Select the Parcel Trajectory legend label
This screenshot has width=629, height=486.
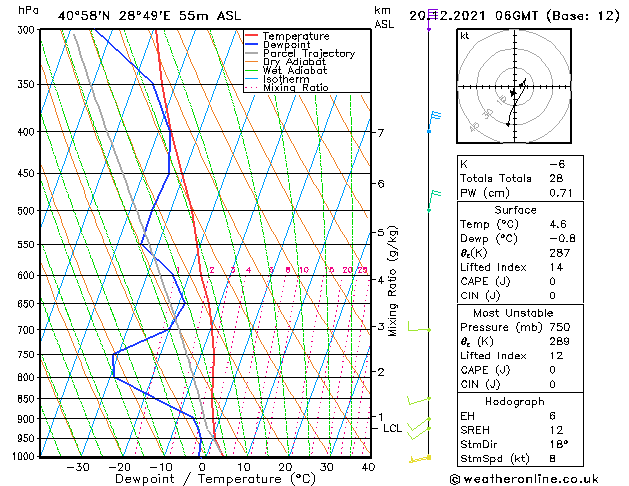tap(309, 53)
